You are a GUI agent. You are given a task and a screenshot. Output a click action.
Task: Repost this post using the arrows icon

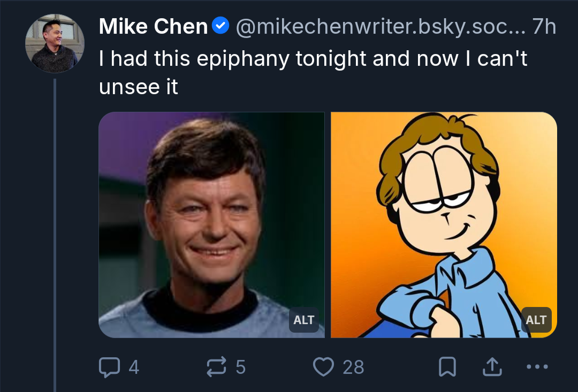(216, 367)
